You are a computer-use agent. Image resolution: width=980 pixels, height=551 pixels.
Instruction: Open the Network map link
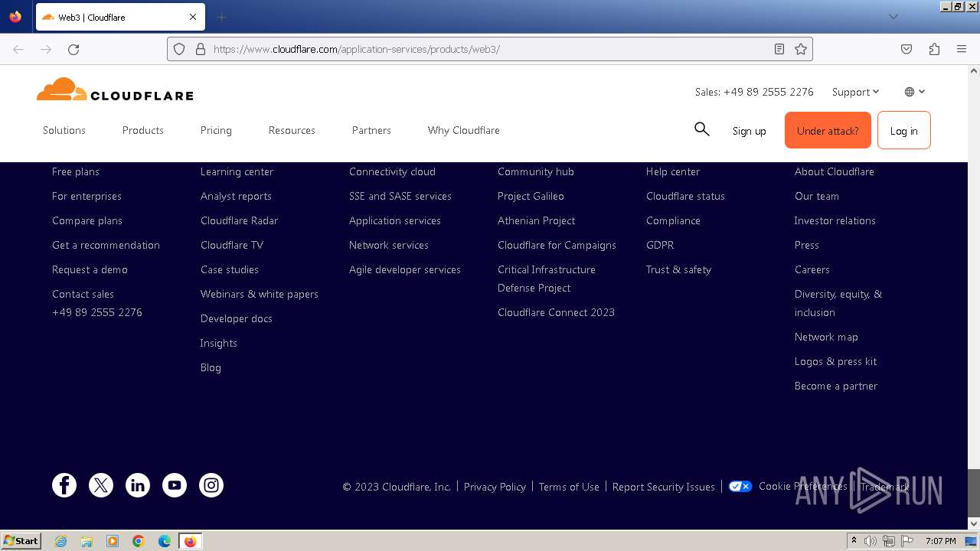coord(826,337)
